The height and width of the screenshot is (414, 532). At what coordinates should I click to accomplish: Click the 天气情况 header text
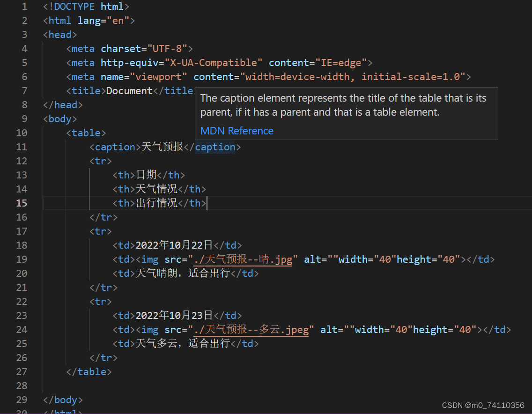point(156,189)
